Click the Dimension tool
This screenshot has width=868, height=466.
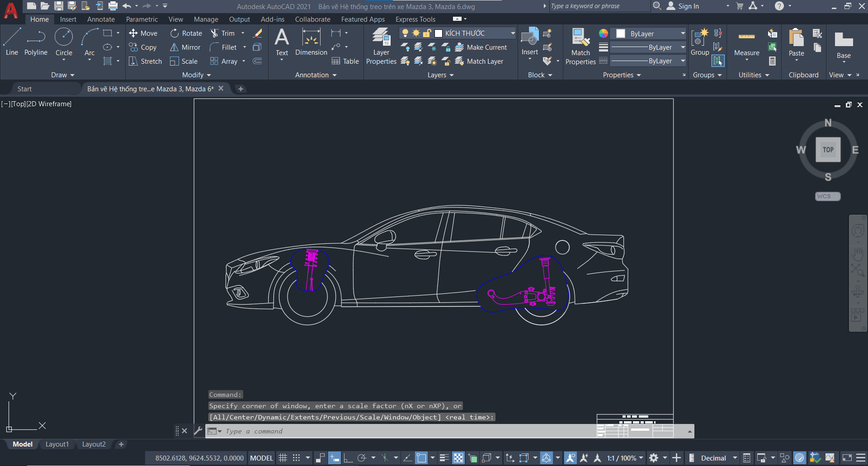[311, 42]
